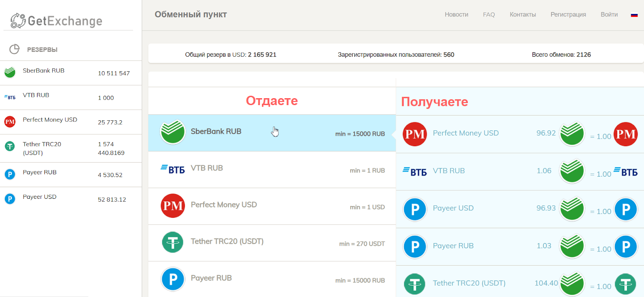Click the Perfect Money icon in the reserves list
644x297 pixels.
point(10,122)
